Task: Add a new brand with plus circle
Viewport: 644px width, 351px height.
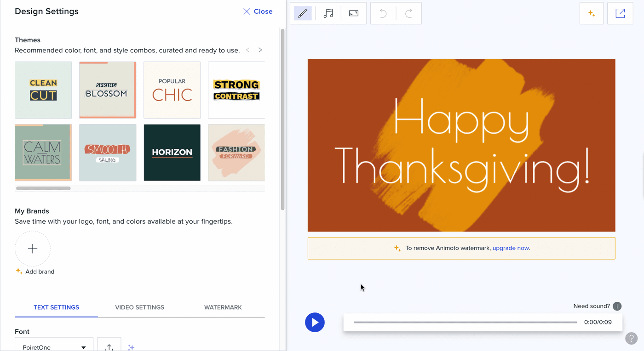Action: click(33, 249)
